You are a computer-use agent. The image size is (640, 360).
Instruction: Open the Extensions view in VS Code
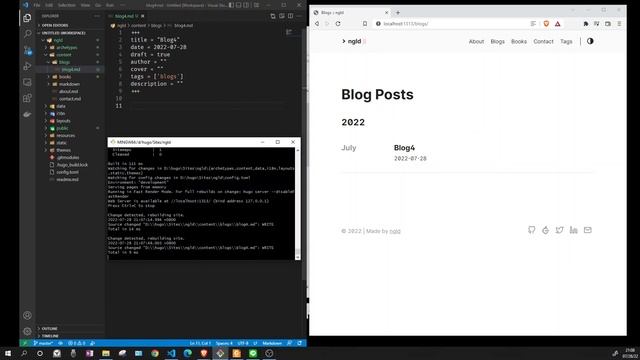[x=27, y=98]
